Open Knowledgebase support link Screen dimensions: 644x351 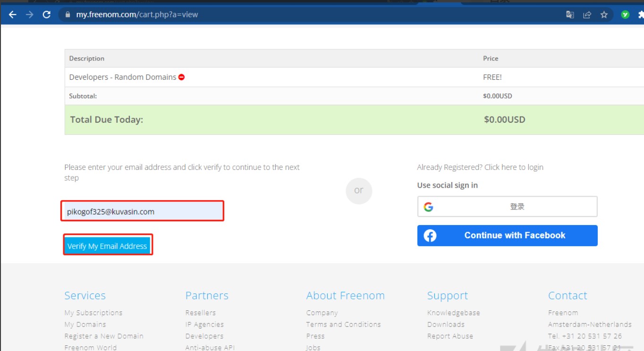click(x=454, y=313)
